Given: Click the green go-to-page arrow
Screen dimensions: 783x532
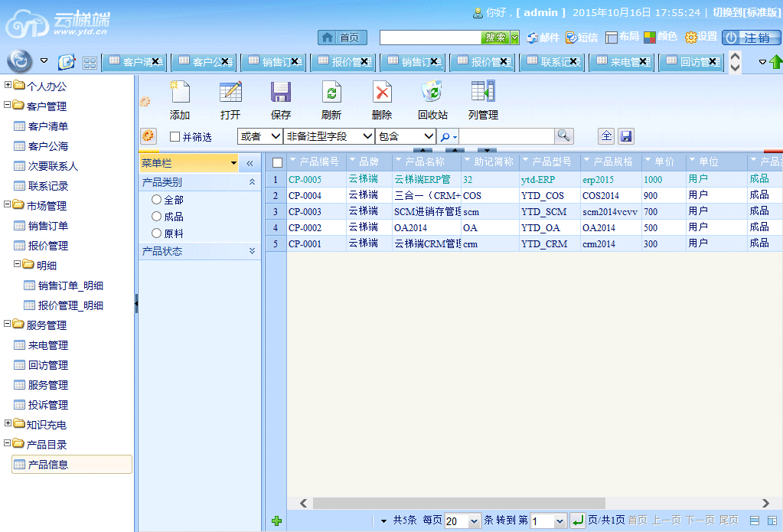Looking at the screenshot, I should point(577,521).
